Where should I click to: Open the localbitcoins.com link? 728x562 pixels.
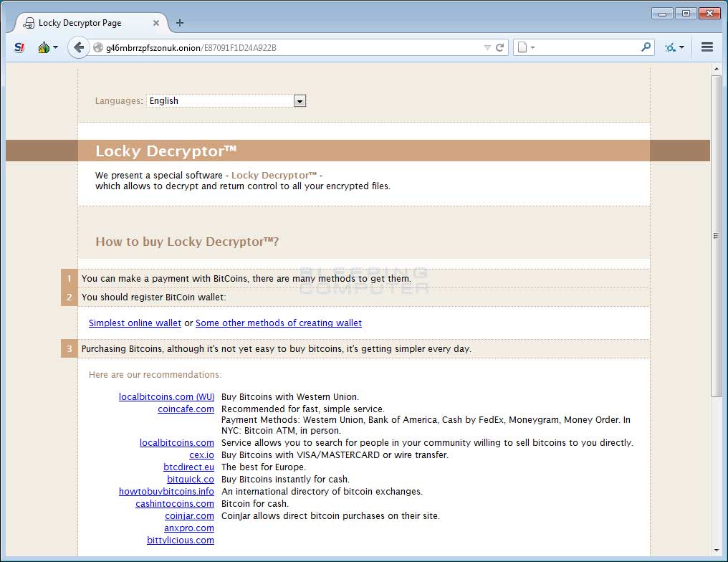[177, 442]
